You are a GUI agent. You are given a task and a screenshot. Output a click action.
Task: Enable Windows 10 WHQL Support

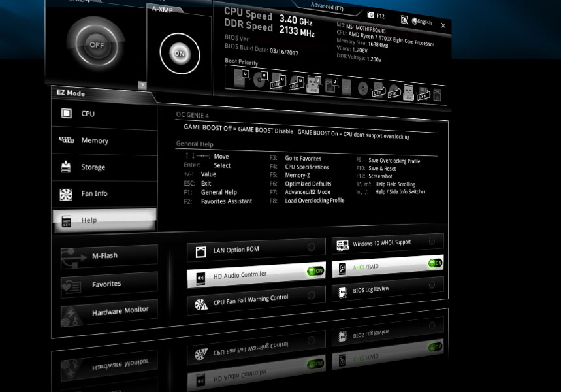point(387,244)
